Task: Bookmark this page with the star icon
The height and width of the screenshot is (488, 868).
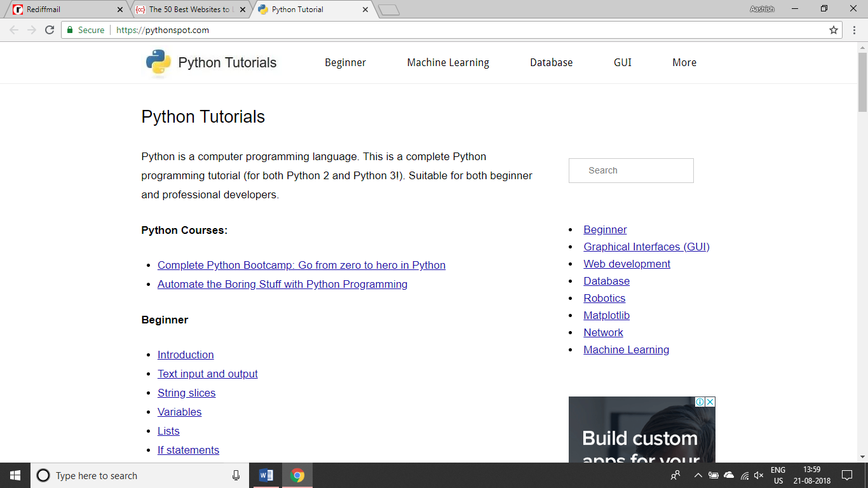Action: coord(834,30)
